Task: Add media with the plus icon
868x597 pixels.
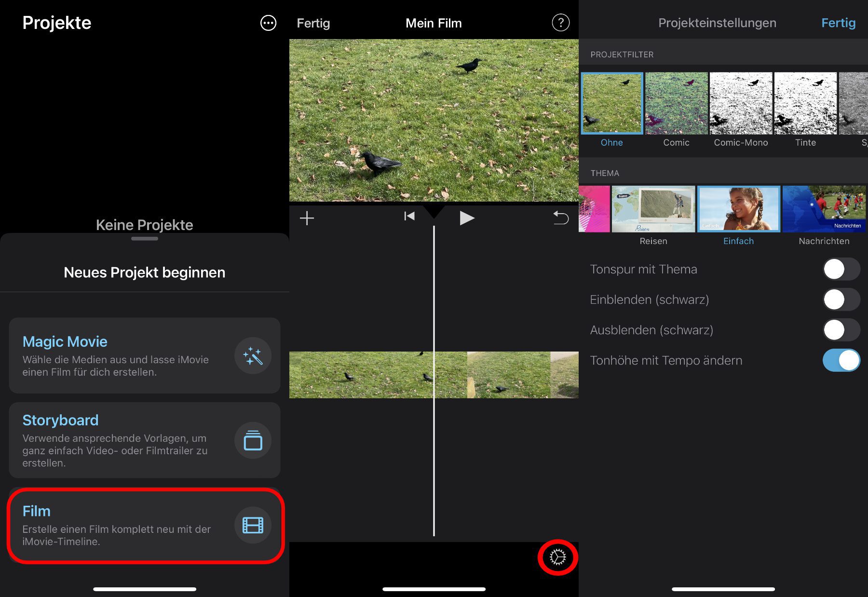Action: tap(307, 218)
